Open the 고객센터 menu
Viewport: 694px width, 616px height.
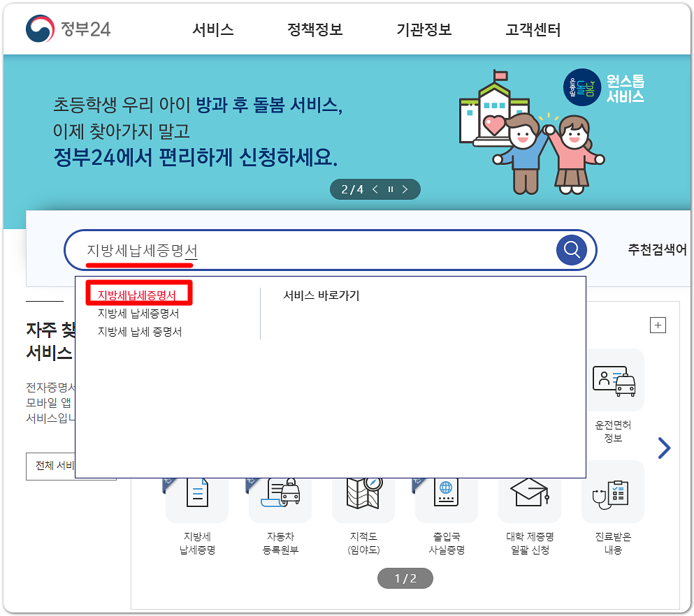tap(533, 29)
